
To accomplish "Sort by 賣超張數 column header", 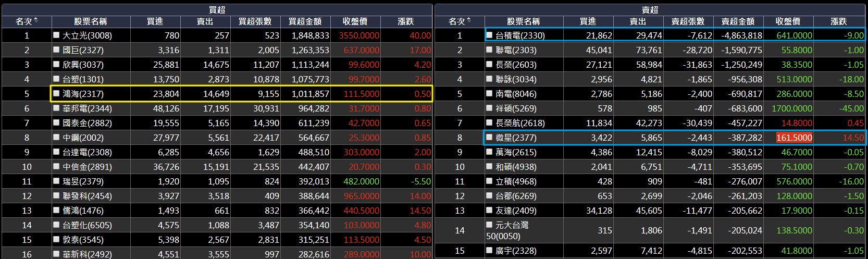I will [688, 21].
